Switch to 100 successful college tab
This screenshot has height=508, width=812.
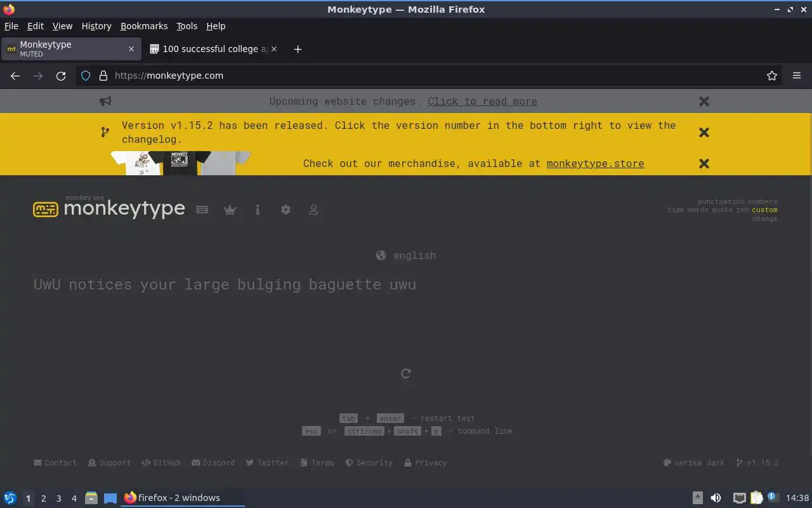[x=214, y=49]
